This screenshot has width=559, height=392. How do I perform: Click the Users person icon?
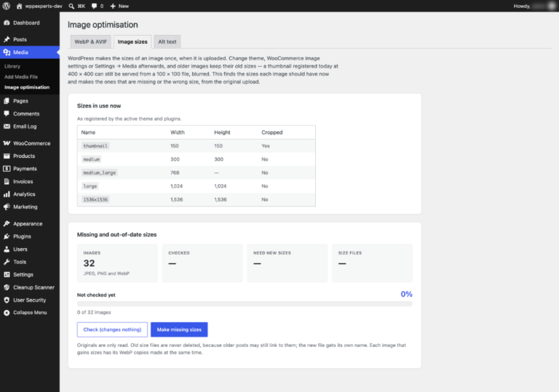point(7,249)
